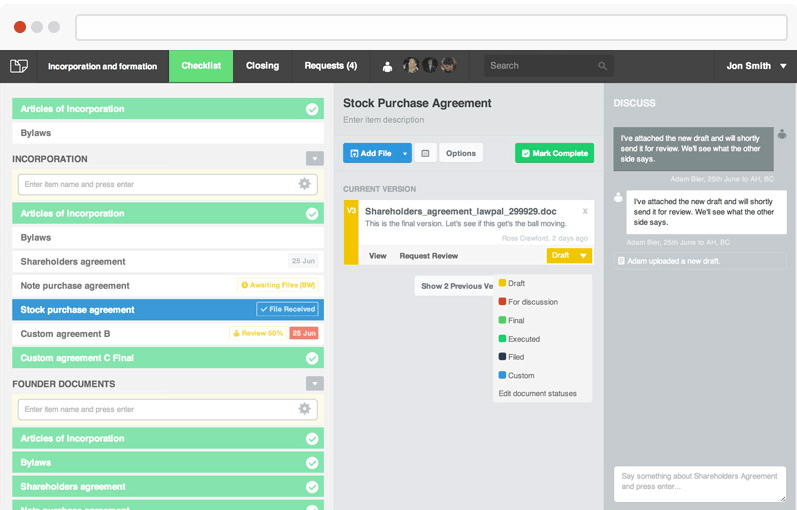Screen dimensions: 797x510
Task: Click the discussion comment text box
Action: (699, 484)
